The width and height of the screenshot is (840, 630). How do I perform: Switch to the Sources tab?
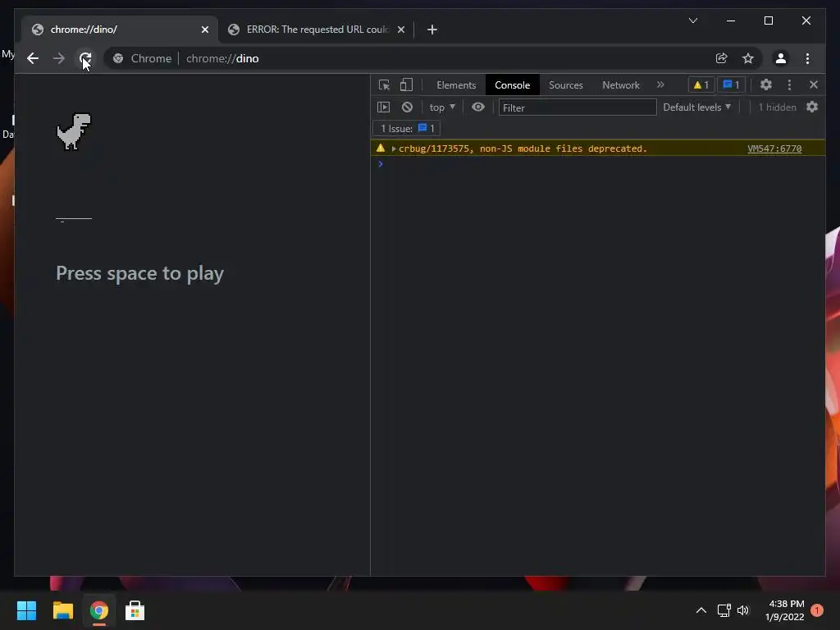(566, 85)
